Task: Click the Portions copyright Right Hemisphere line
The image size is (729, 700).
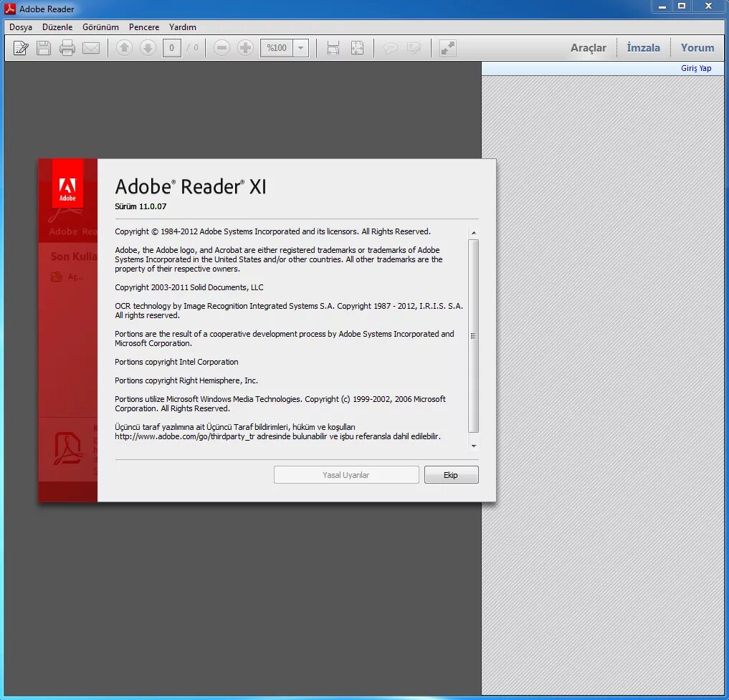Action: click(186, 380)
